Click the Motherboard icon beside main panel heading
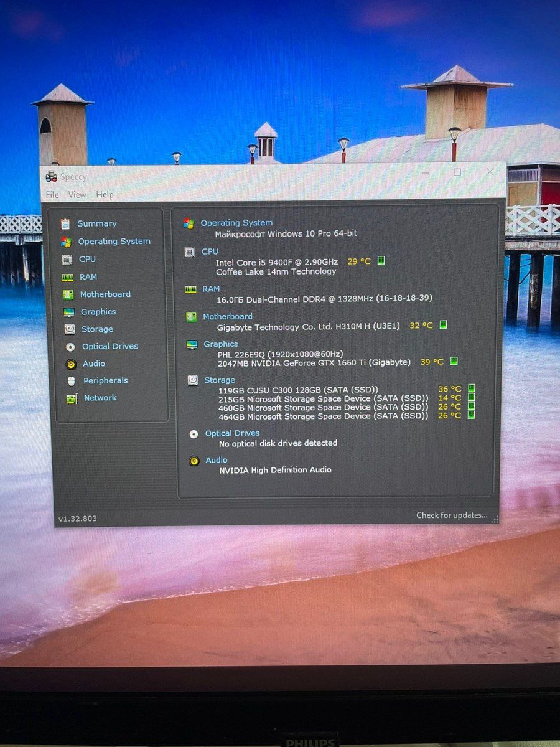This screenshot has width=560, height=747. click(x=192, y=317)
